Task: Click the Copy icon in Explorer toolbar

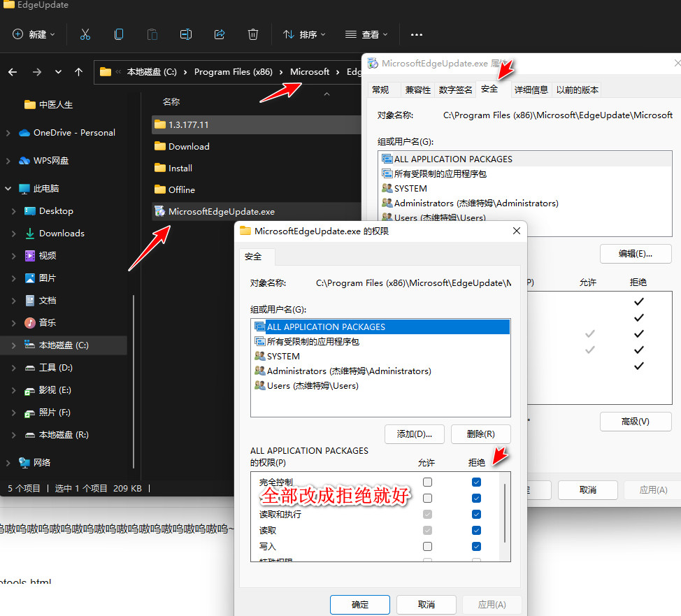Action: [x=119, y=34]
